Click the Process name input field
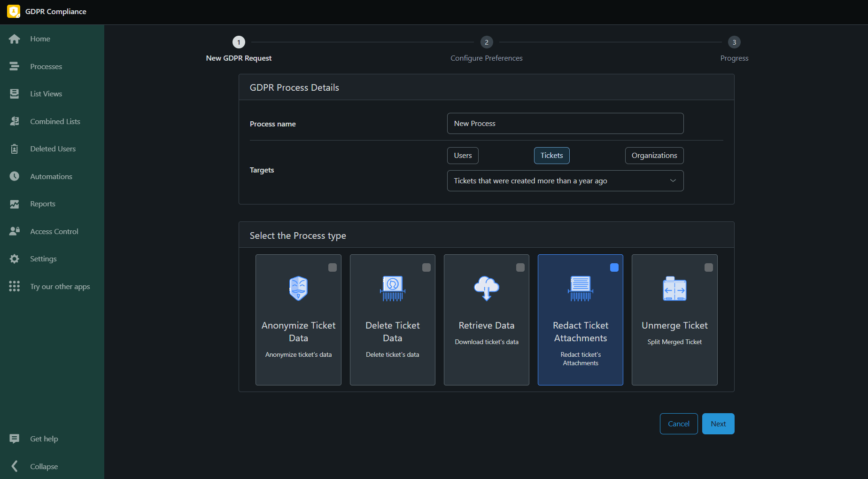Viewport: 868px width, 479px height. [x=565, y=123]
